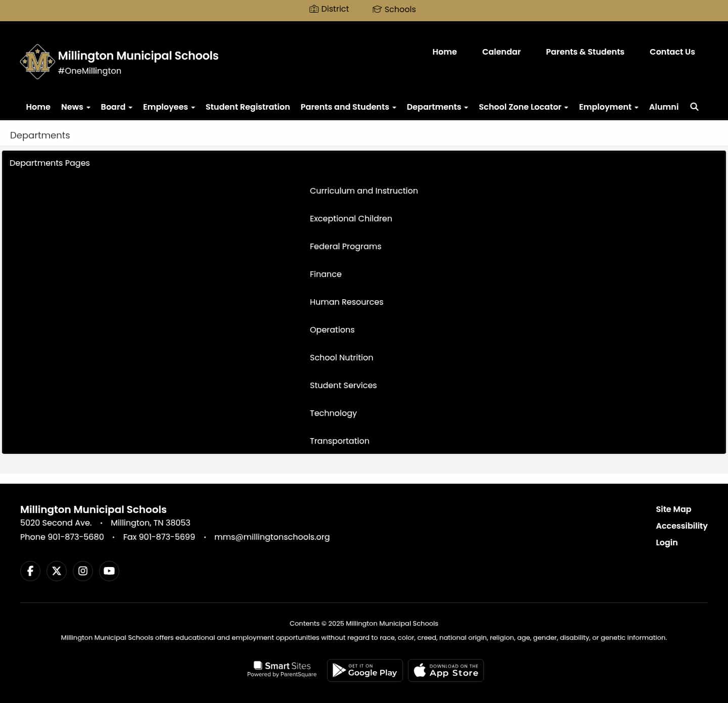Click the copyright 2025 notice
The height and width of the screenshot is (703, 728).
364,623
